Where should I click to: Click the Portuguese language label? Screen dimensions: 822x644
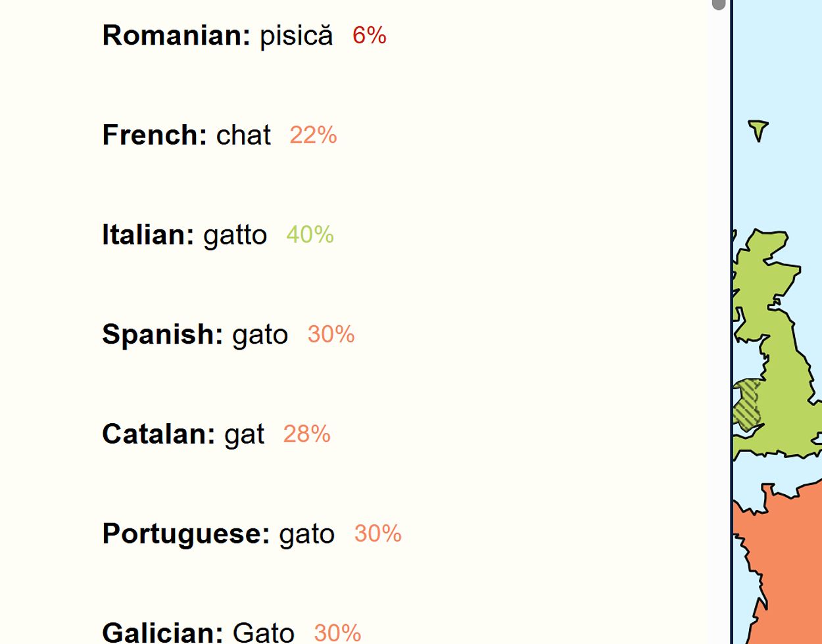pos(185,534)
